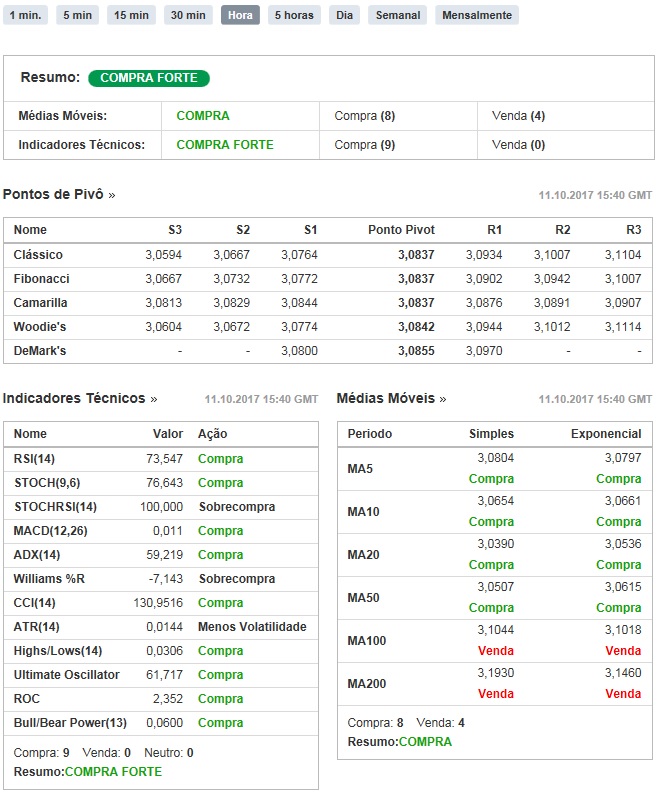The height and width of the screenshot is (793, 660).
Task: Click the RSI(14) indicator row
Action: click(161, 459)
